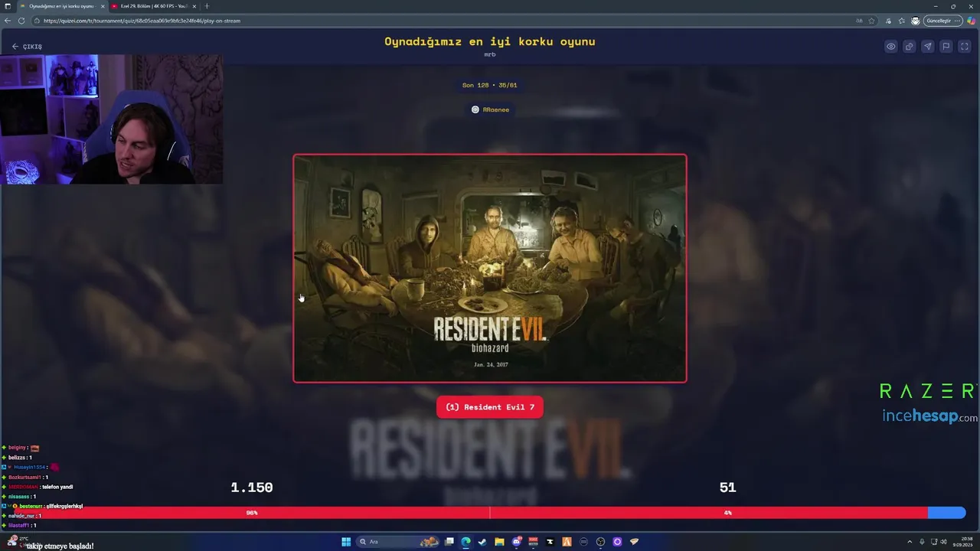Open the Windows Start menu
The image size is (980, 551).
346,542
